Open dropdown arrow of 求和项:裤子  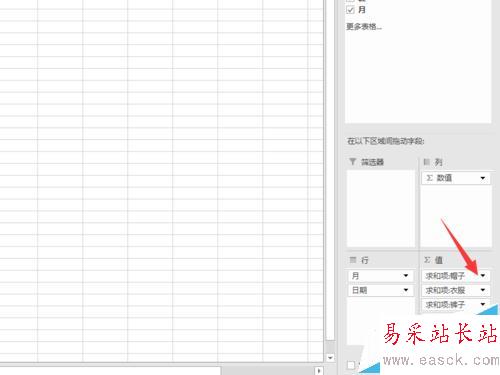(483, 304)
